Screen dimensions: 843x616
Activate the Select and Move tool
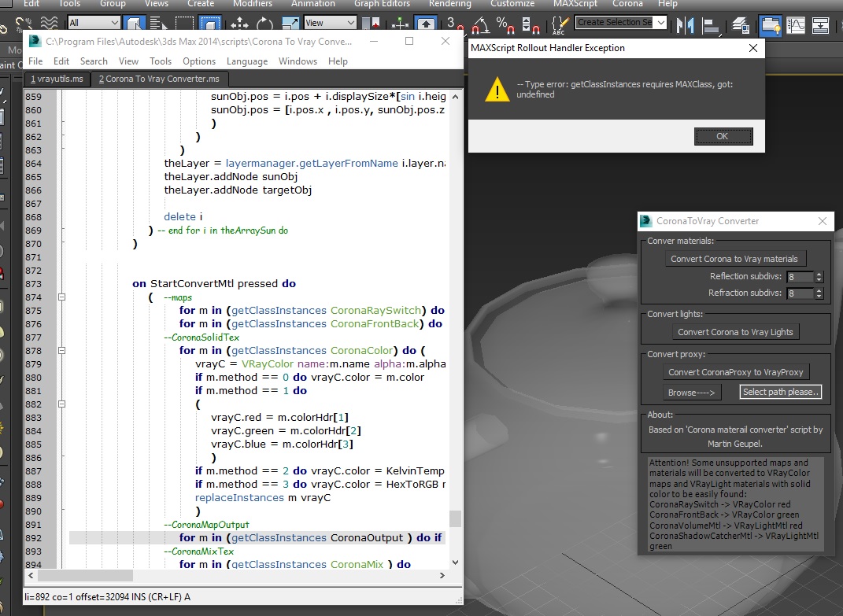tap(239, 23)
